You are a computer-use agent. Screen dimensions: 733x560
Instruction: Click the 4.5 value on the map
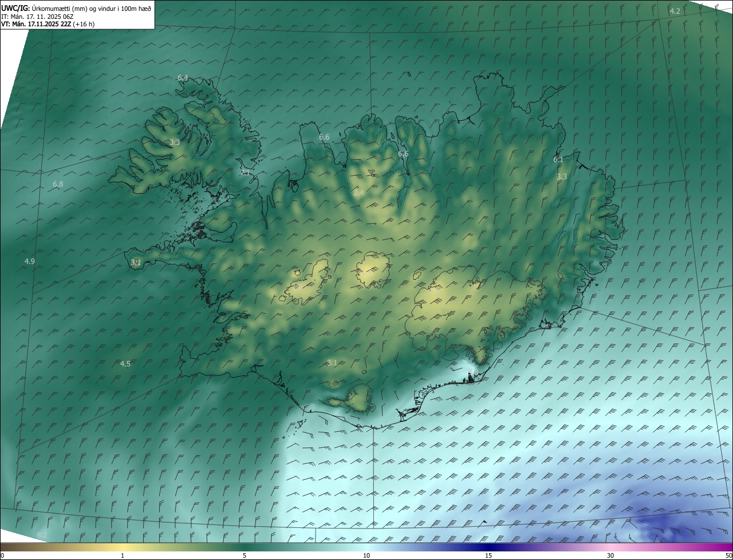pyautogui.click(x=125, y=364)
